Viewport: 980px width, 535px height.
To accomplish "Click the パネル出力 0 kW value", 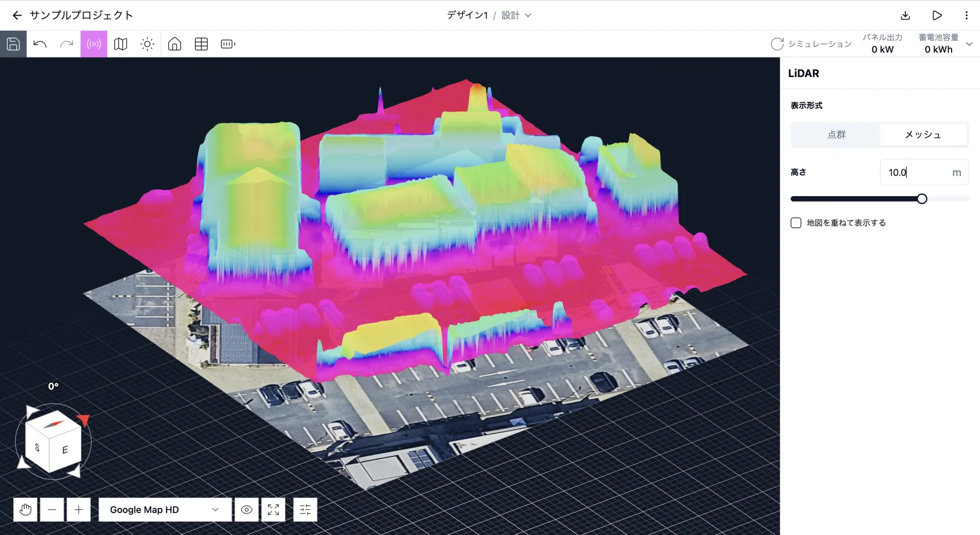I will coord(883,50).
